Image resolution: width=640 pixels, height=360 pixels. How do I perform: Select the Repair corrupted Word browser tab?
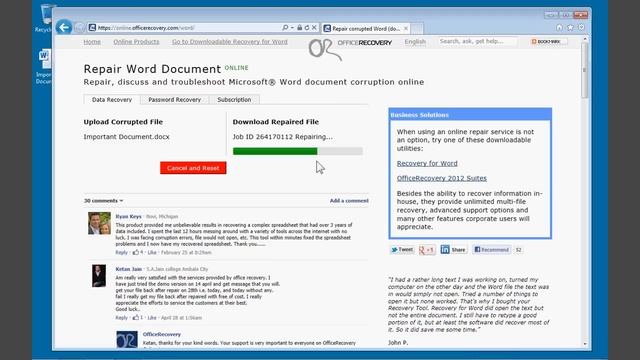(x=366, y=29)
